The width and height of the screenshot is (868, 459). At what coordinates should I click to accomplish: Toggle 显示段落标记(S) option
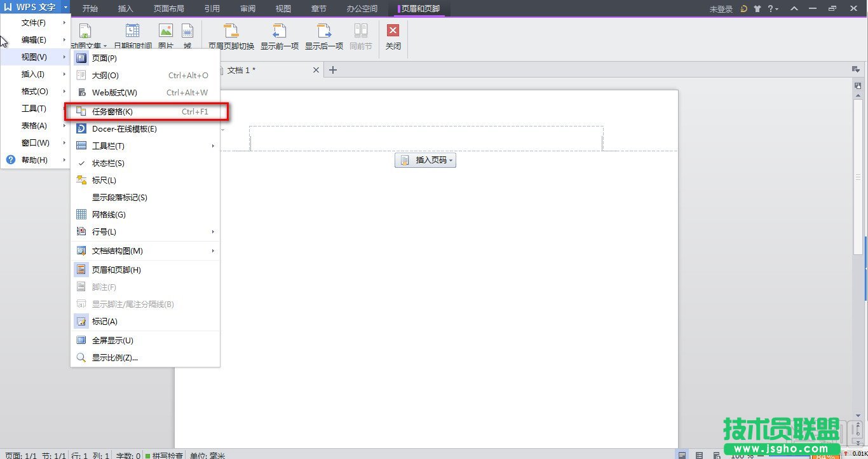[119, 198]
